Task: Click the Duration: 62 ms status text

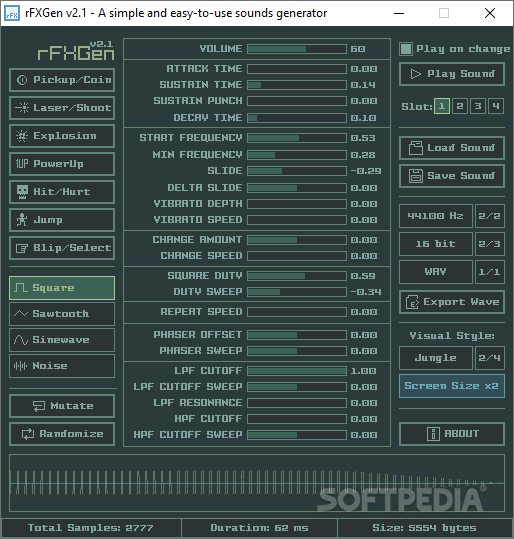Action: [259, 528]
